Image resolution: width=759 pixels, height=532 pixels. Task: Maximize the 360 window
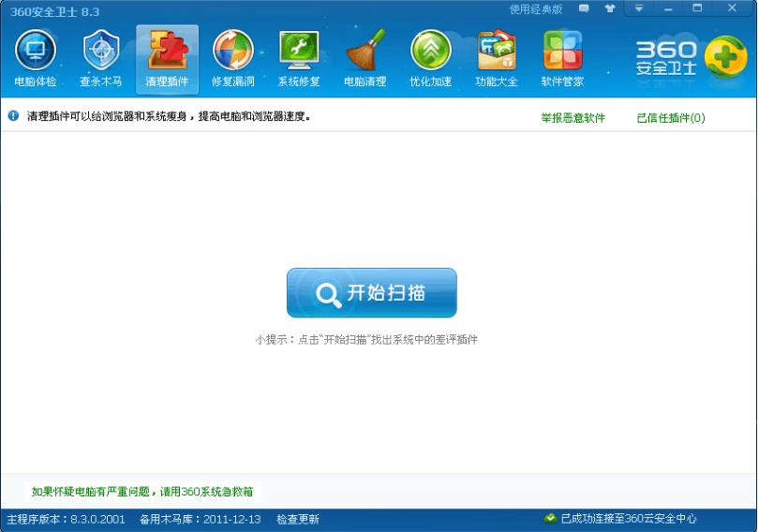point(697,8)
